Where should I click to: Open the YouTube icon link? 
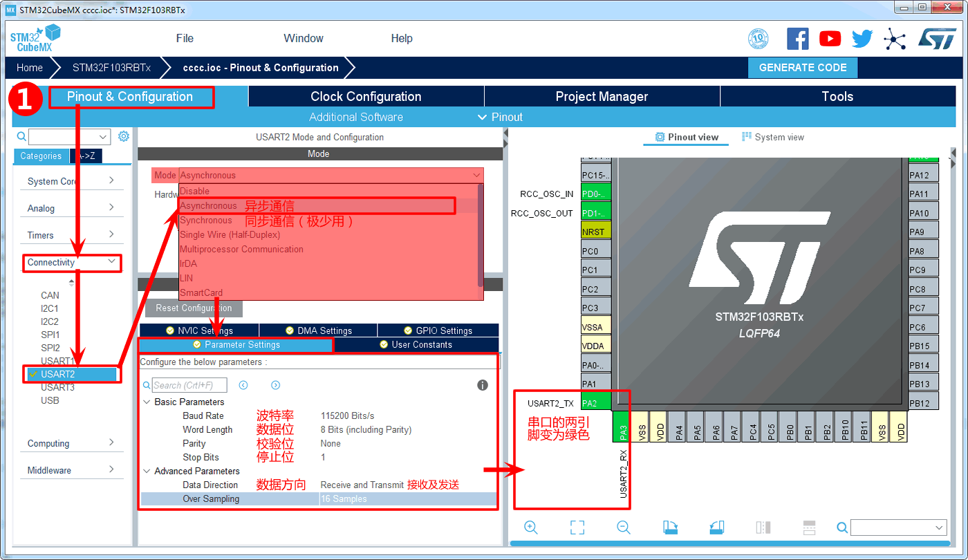pyautogui.click(x=830, y=39)
